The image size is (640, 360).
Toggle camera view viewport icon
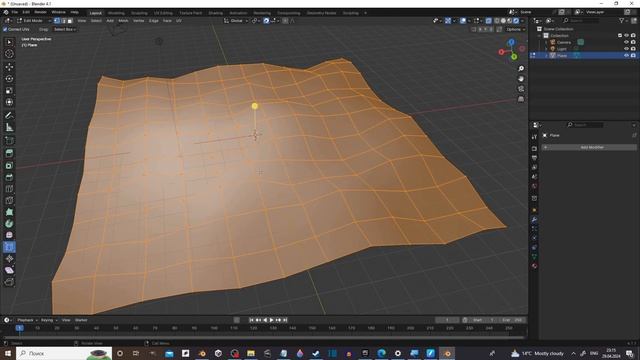pos(521,89)
